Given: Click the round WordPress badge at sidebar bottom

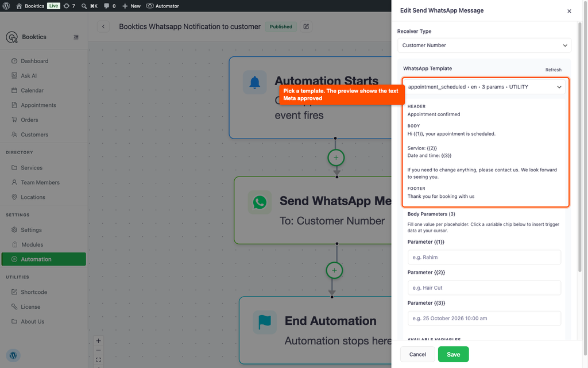Looking at the screenshot, I should 13,355.
